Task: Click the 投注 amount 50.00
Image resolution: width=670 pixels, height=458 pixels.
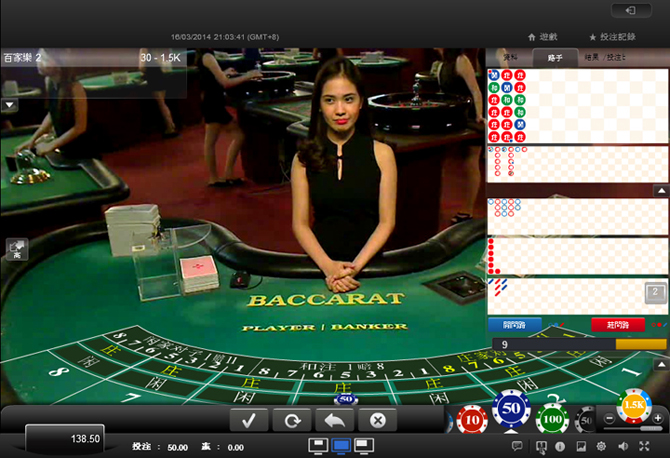Action: pos(177,447)
